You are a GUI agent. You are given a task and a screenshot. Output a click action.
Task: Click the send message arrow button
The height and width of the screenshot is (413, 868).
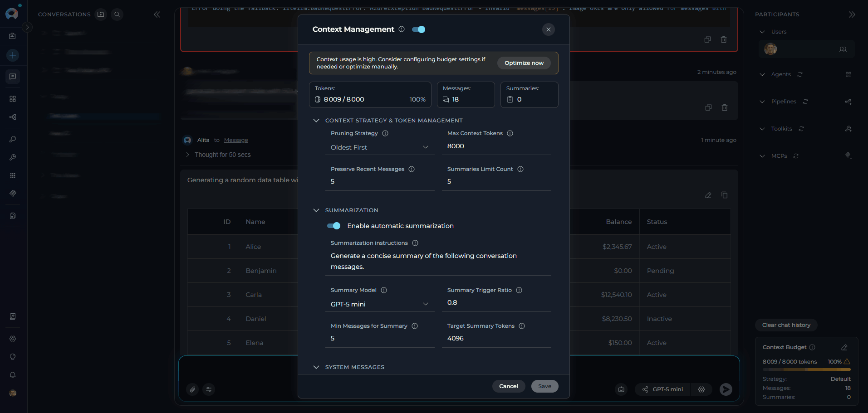point(726,389)
